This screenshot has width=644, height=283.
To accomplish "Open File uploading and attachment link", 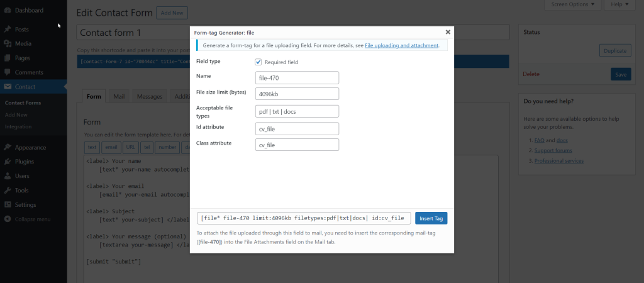I will point(401,46).
